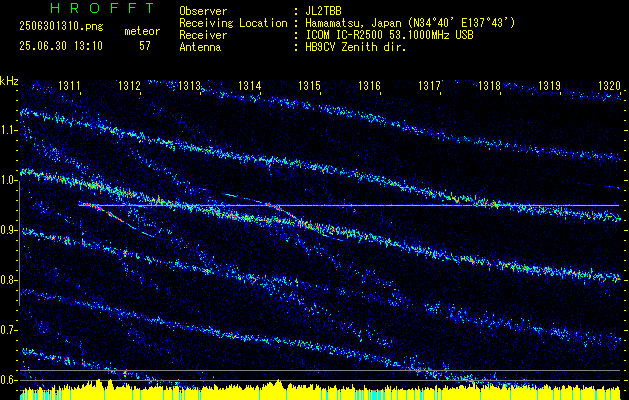Screen dimensions: 629x400
Task: Click time marker 1314
Action: tap(249, 85)
